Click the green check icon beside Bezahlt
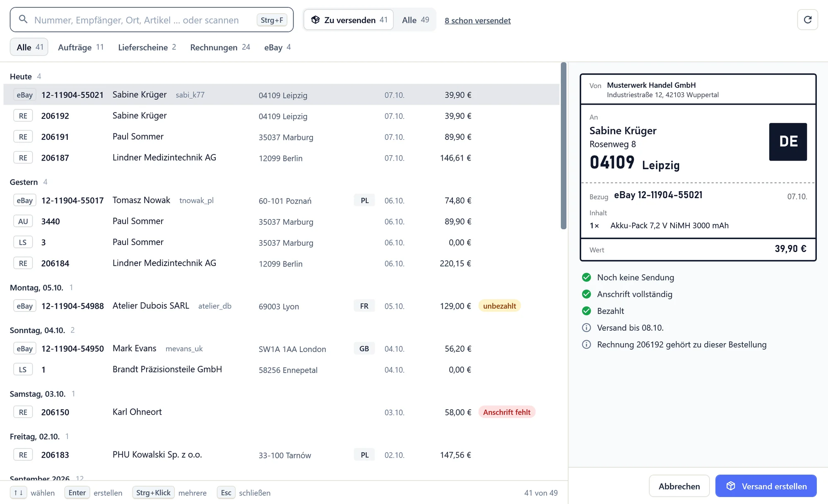The image size is (828, 504). (x=586, y=311)
